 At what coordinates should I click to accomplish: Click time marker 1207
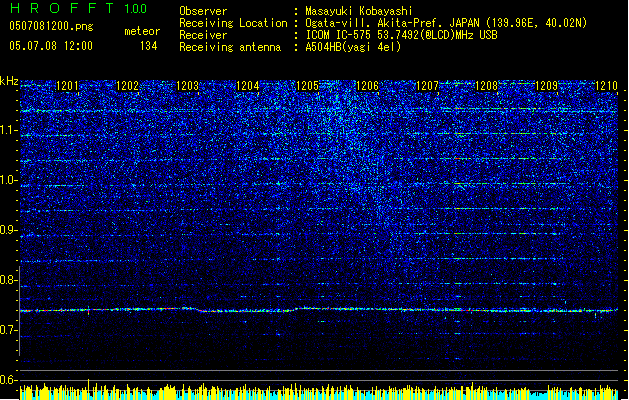click(428, 86)
